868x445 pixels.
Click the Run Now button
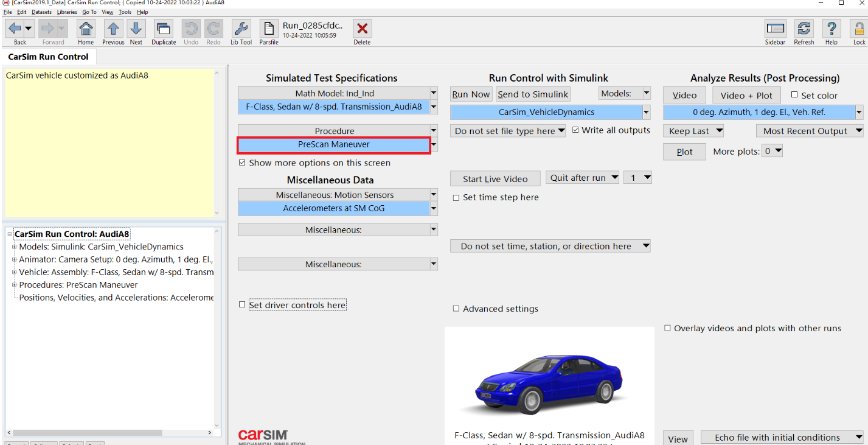(471, 94)
